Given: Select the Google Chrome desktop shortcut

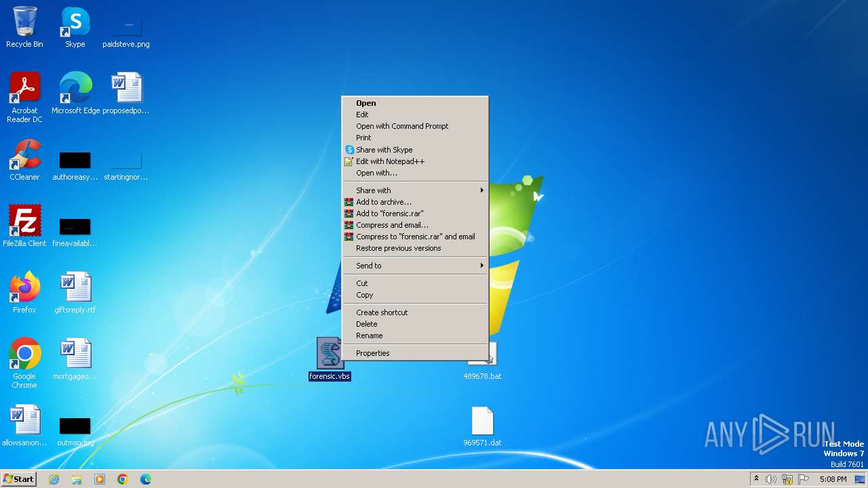Looking at the screenshot, I should point(24,363).
